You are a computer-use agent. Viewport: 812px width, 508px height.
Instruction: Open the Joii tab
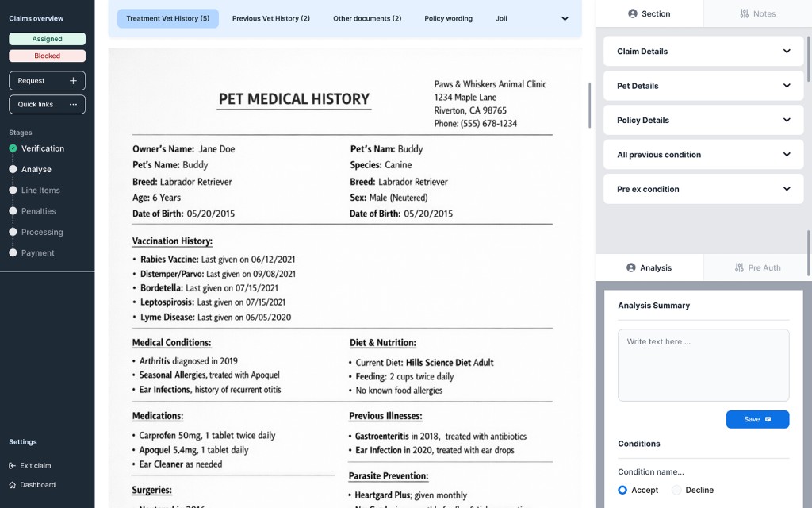[501, 19]
